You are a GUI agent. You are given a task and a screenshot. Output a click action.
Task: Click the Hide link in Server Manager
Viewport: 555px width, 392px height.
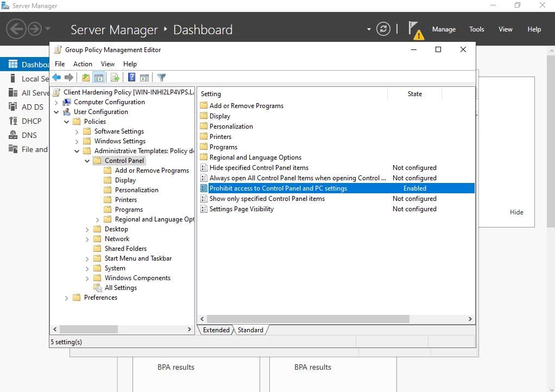click(516, 212)
